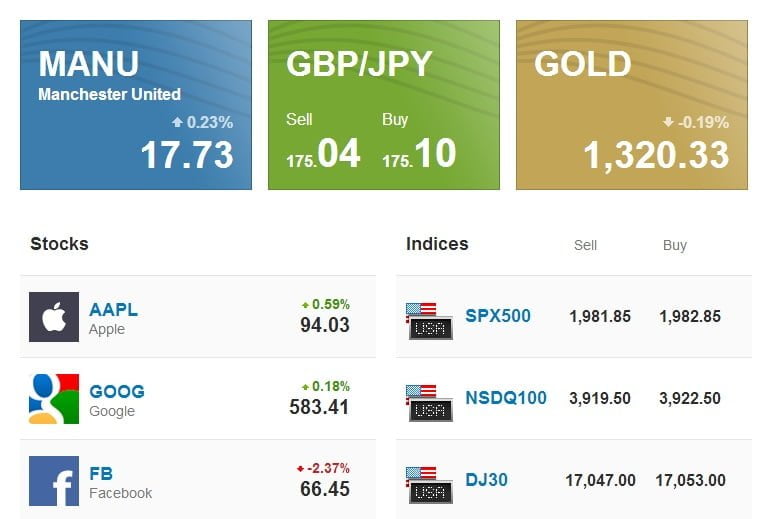The width and height of the screenshot is (773, 519).
Task: Click the GBP/JPY Buy price 175.10
Action: point(419,154)
